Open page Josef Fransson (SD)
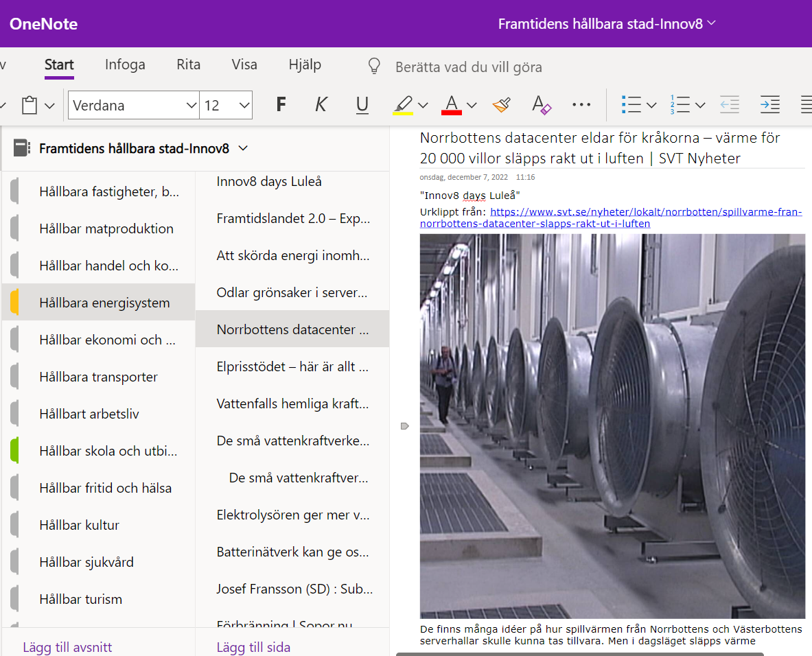 coord(292,589)
